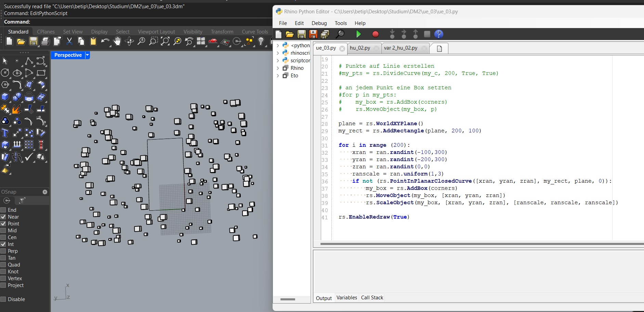Create a new script in the Python editor
The height and width of the screenshot is (312, 644).
tap(279, 34)
